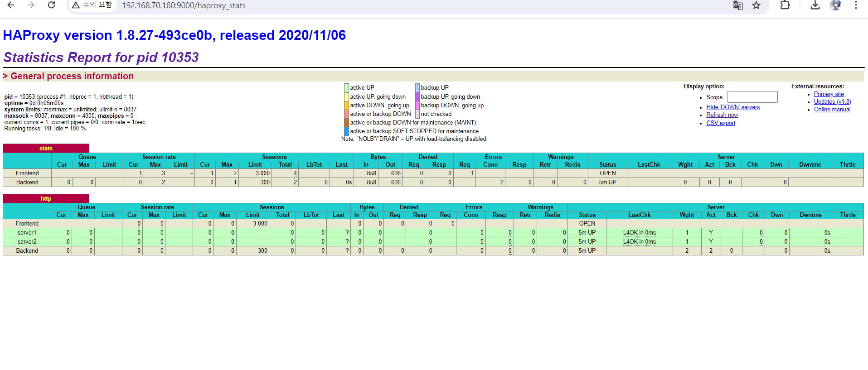Click stats Backend 5m UP status
The width and height of the screenshot is (868, 370).
(x=607, y=183)
